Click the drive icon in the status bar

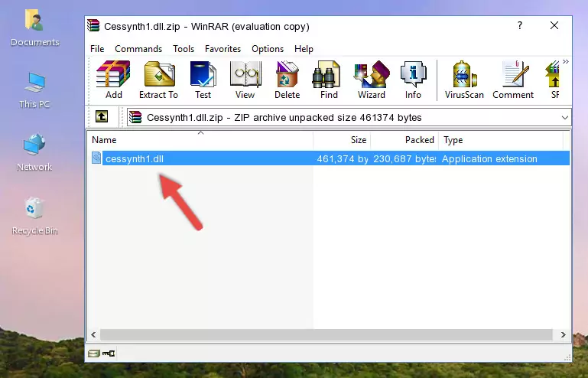pyautogui.click(x=94, y=354)
